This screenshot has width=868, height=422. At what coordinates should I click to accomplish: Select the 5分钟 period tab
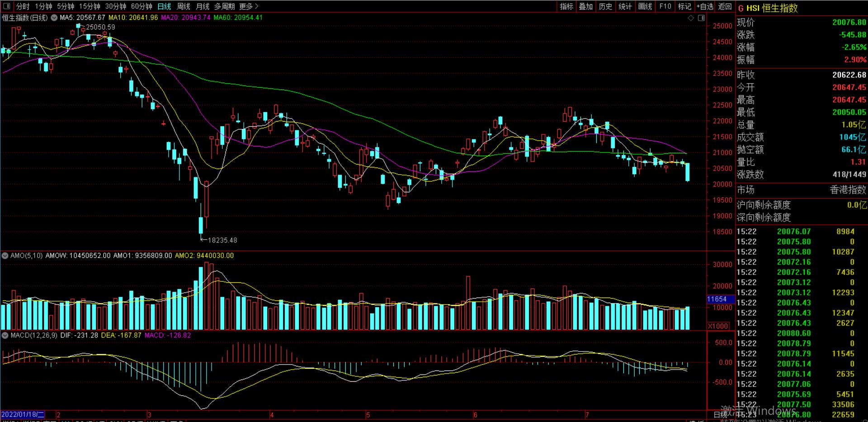pos(66,6)
